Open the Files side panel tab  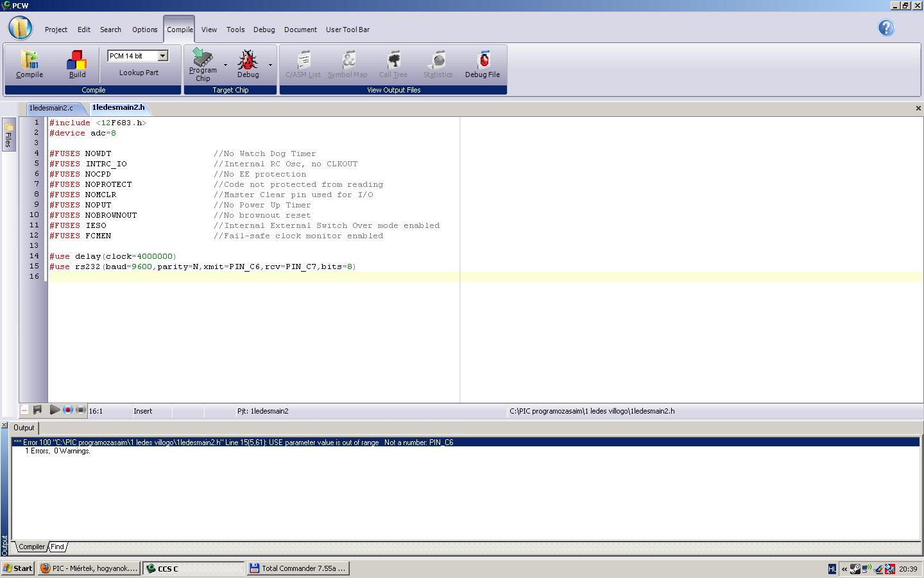[8, 134]
